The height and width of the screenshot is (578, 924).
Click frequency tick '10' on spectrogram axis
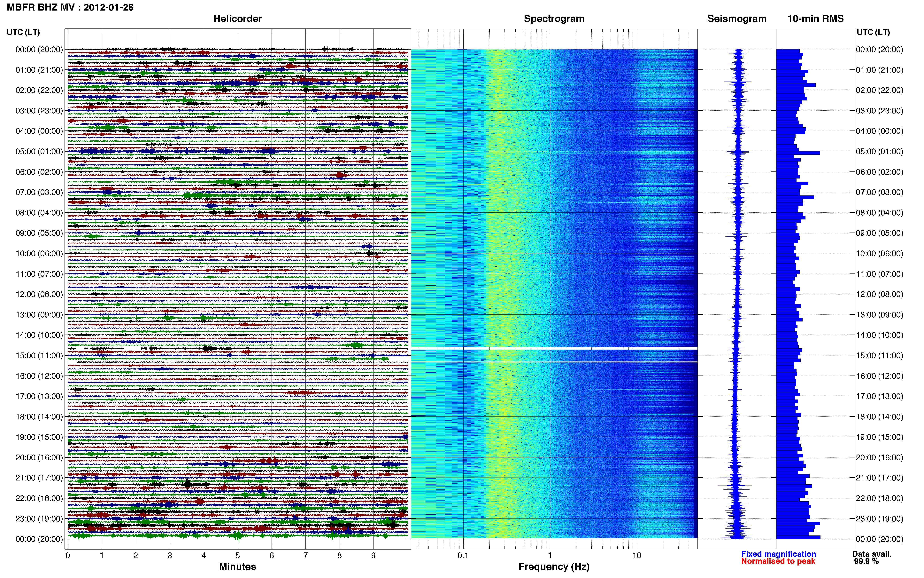click(636, 556)
